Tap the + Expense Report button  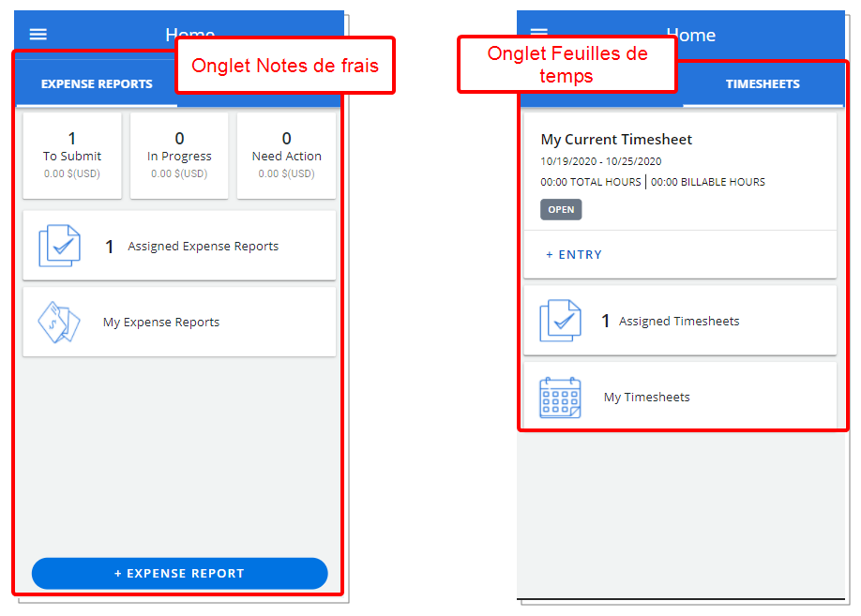coord(179,573)
